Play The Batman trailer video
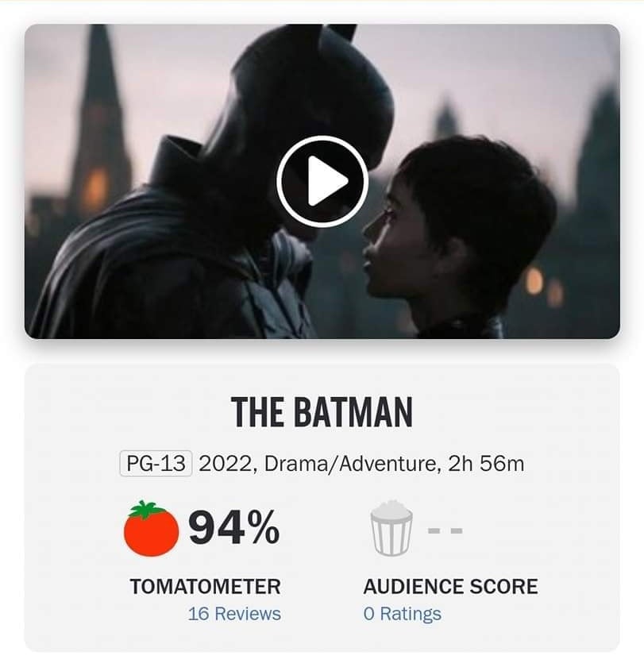 (x=322, y=182)
